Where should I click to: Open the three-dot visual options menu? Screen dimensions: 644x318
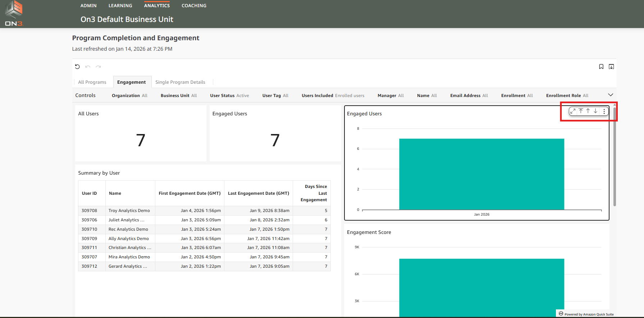(604, 111)
